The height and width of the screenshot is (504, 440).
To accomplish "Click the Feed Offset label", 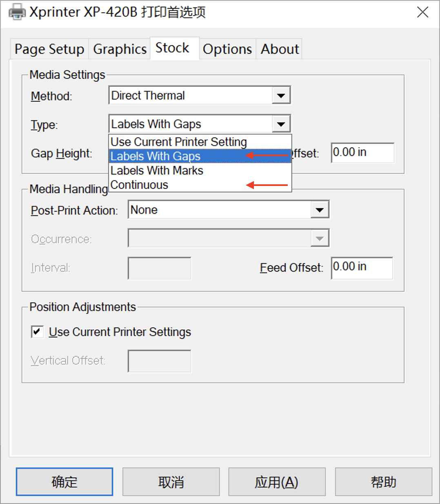I will pyautogui.click(x=291, y=268).
